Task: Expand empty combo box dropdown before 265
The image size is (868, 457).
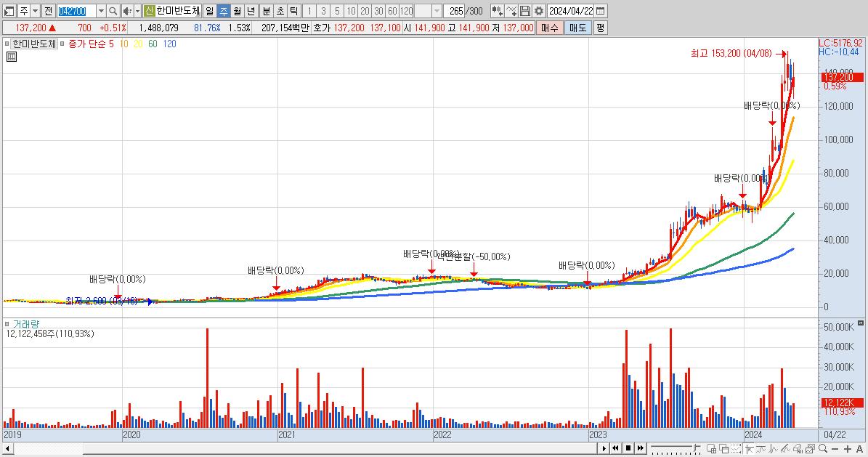Action: tap(437, 11)
